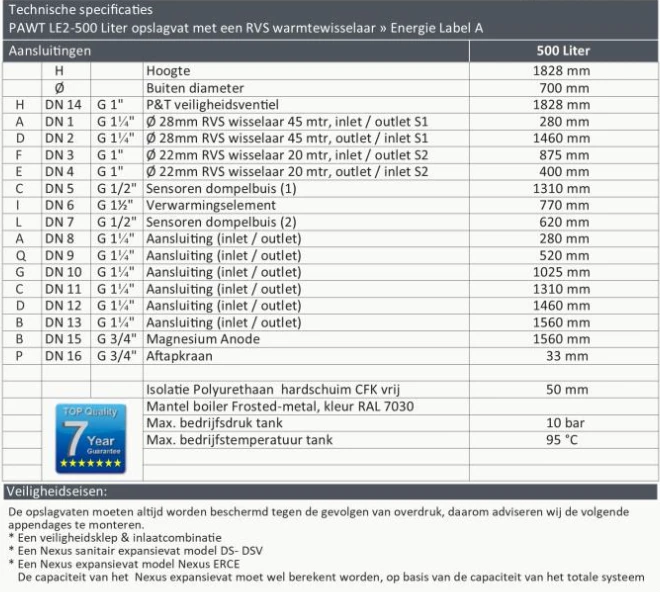Select the 'DN 6' cell

59,205
